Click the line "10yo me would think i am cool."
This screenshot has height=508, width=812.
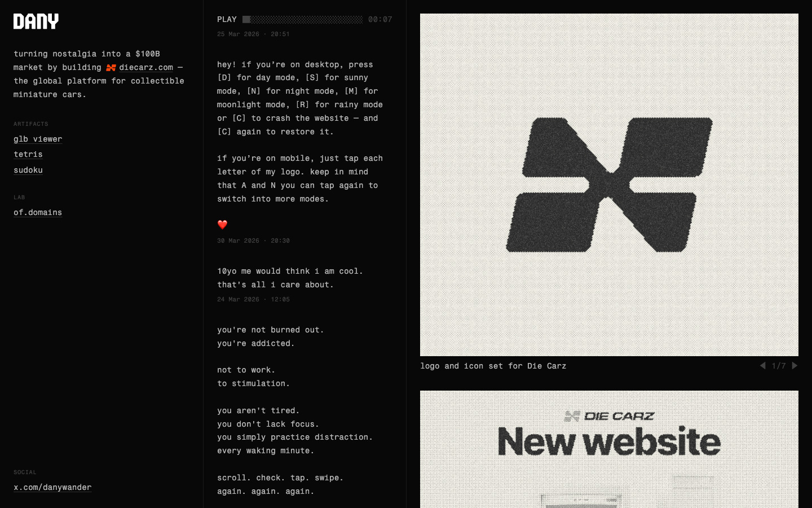pos(290,271)
